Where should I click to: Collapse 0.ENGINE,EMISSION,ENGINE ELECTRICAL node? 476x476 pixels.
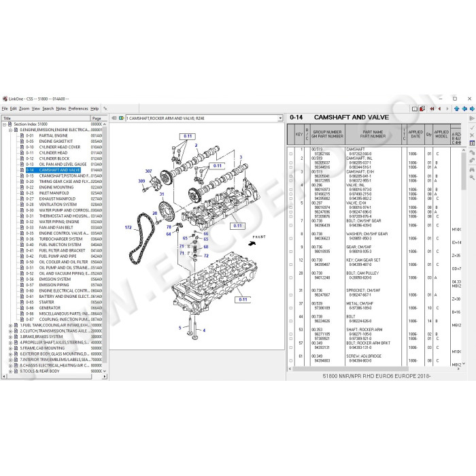tap(10, 130)
